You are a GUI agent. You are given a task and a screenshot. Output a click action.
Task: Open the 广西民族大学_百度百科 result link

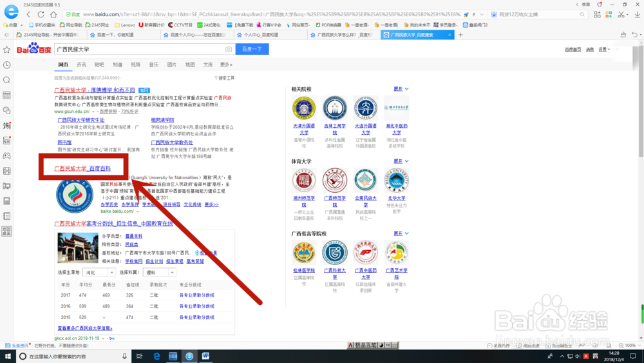[x=82, y=168]
